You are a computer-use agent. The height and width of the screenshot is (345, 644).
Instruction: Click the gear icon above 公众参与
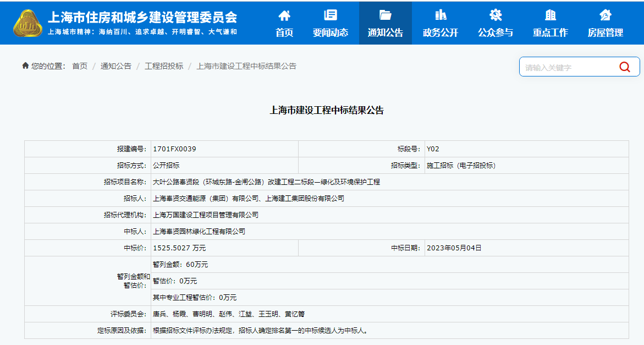click(x=495, y=15)
